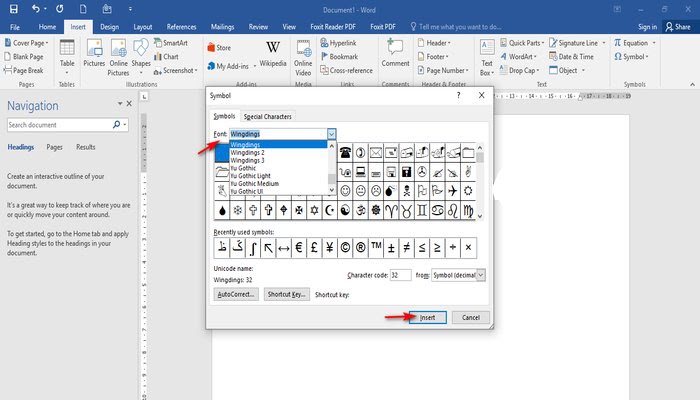Insert Pictures from ribbon
The width and height of the screenshot is (700, 400).
(94, 54)
